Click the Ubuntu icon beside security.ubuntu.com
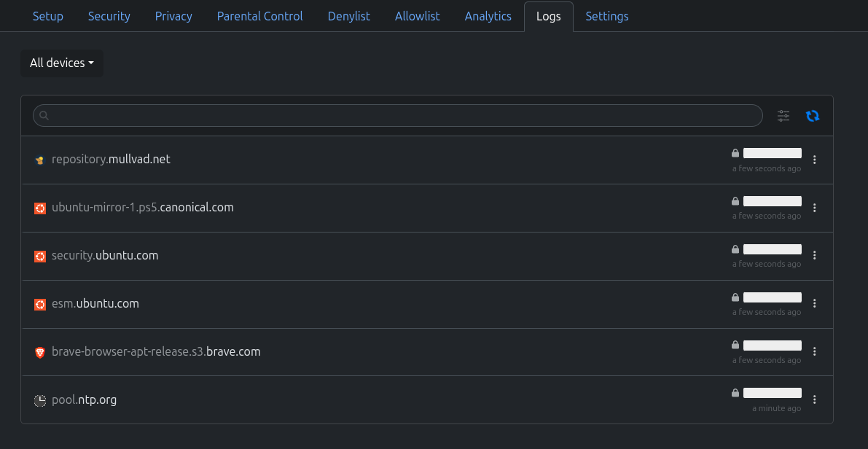 [x=40, y=256]
